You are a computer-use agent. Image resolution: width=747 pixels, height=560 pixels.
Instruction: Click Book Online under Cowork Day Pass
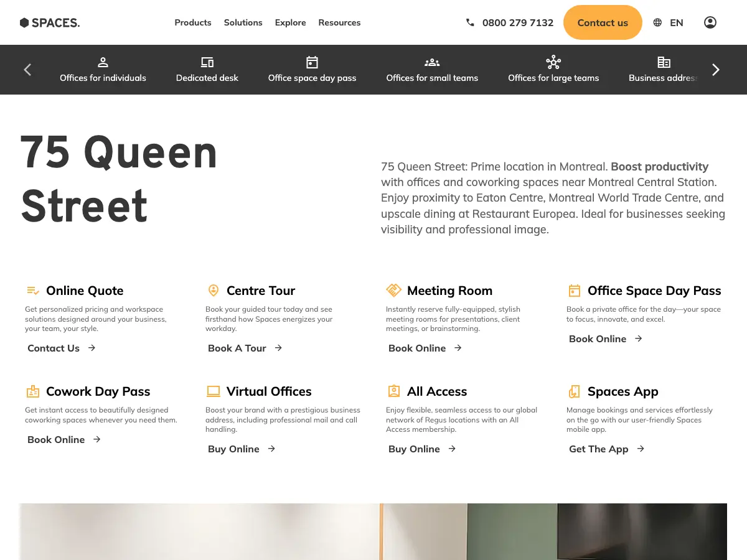point(64,439)
